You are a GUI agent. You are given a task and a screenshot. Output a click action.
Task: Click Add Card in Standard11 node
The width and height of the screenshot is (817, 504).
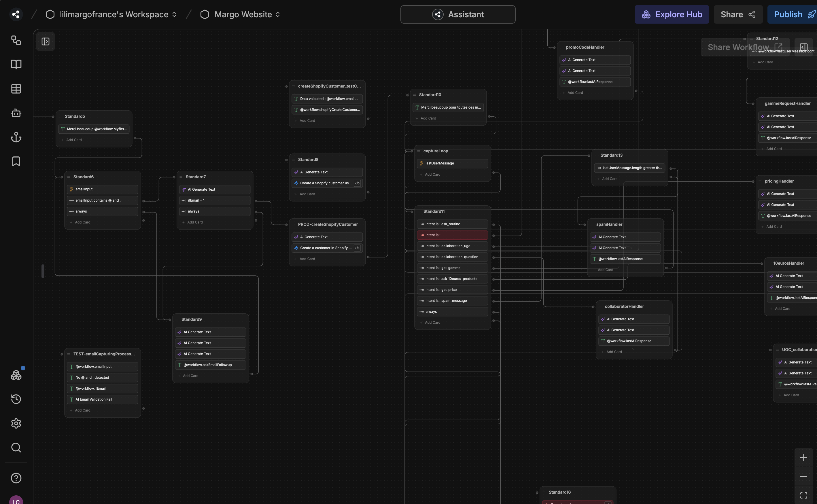point(432,322)
